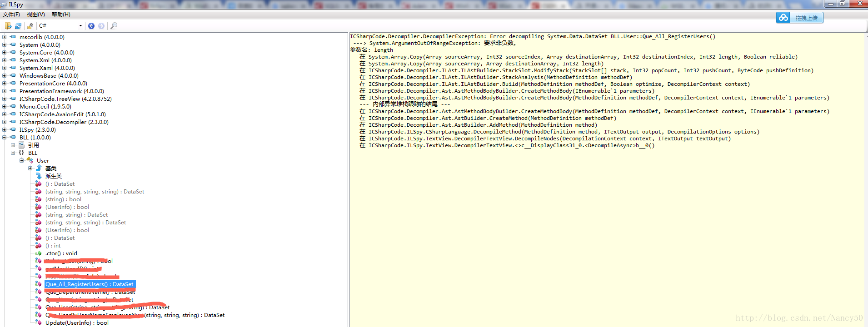Click the blue cloud upload icon

click(783, 18)
